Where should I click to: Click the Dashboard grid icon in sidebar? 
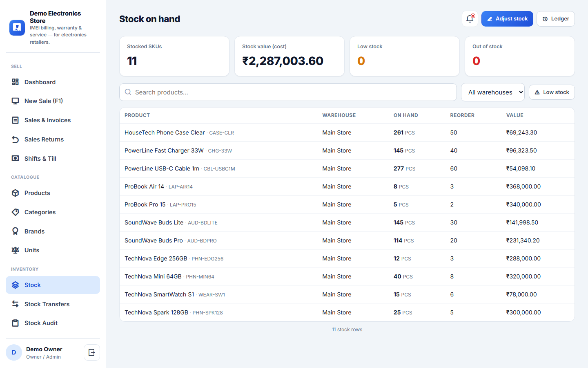pyautogui.click(x=16, y=82)
